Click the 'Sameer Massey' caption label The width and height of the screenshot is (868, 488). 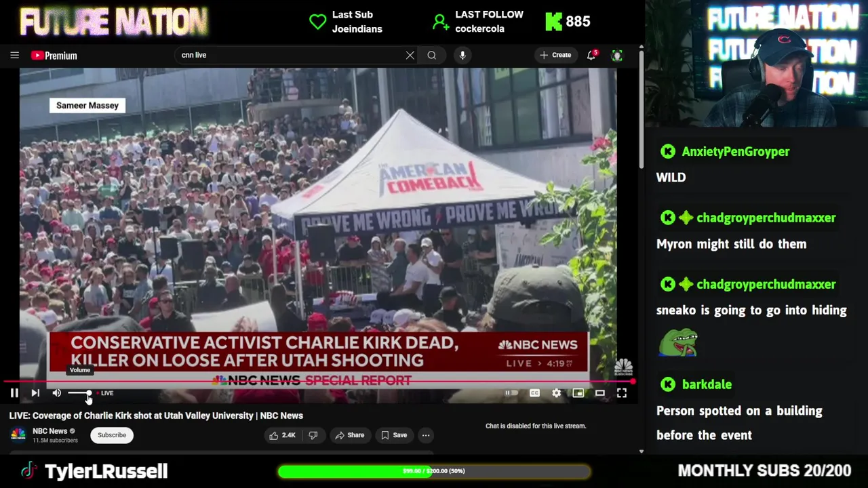pyautogui.click(x=87, y=105)
